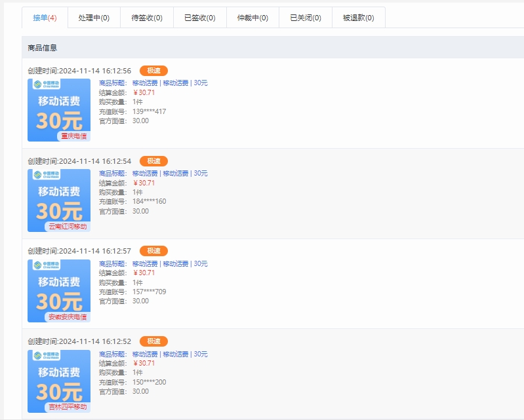Open product title link for account 184****160
Image resolution: width=524 pixels, height=420 pixels.
click(170, 174)
